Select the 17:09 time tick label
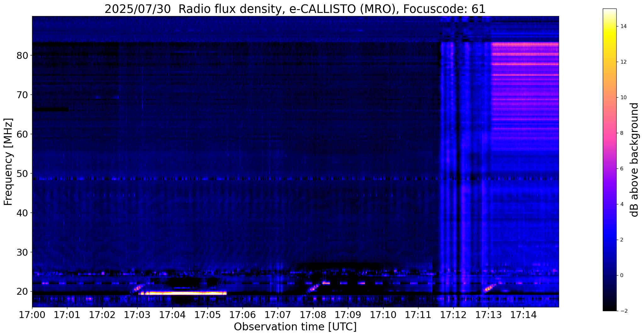 (x=348, y=315)
